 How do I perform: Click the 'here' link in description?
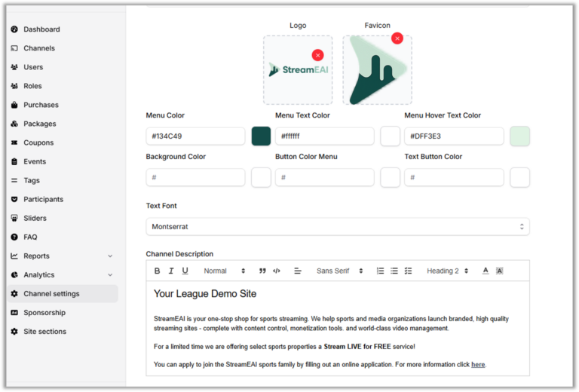pyautogui.click(x=478, y=365)
